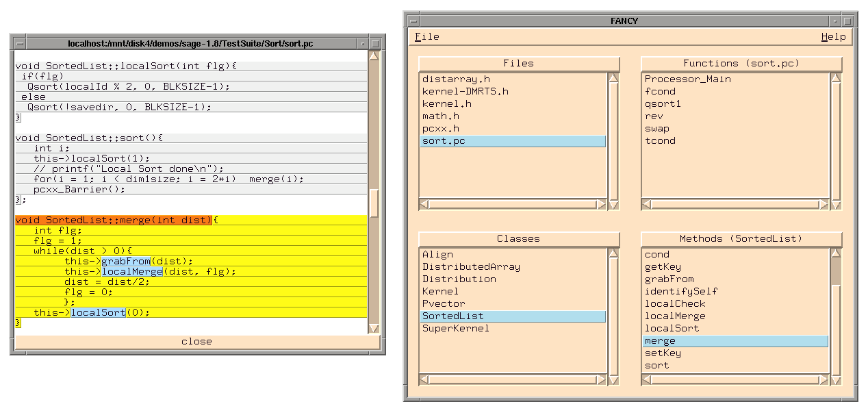
Task: Click the code viewer vertical scrollbar thumb
Action: pos(374,203)
